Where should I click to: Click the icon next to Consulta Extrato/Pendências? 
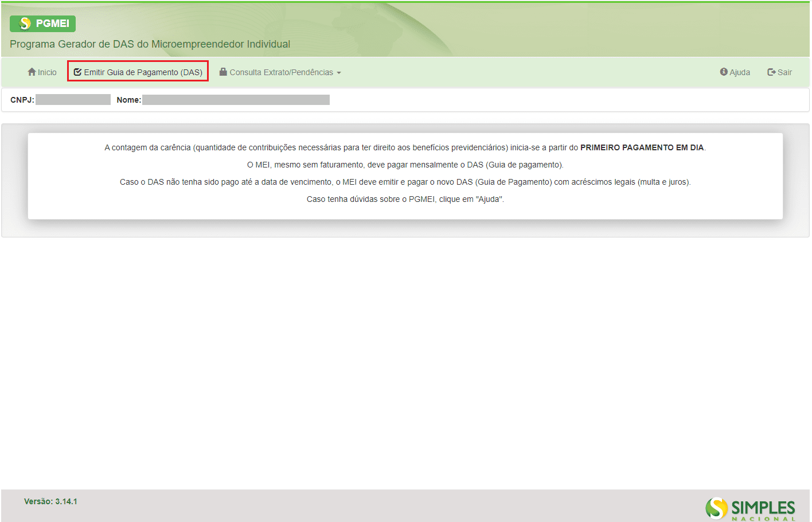coord(223,72)
